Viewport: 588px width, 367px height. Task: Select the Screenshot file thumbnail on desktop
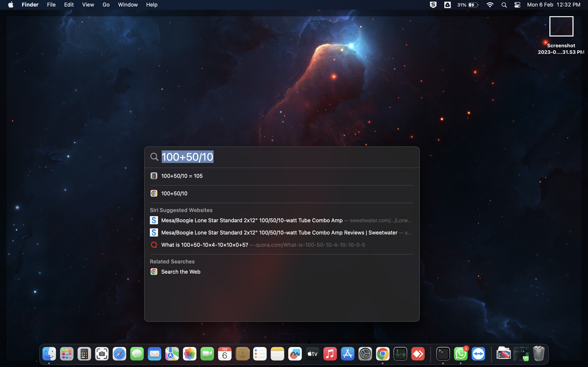point(561,27)
